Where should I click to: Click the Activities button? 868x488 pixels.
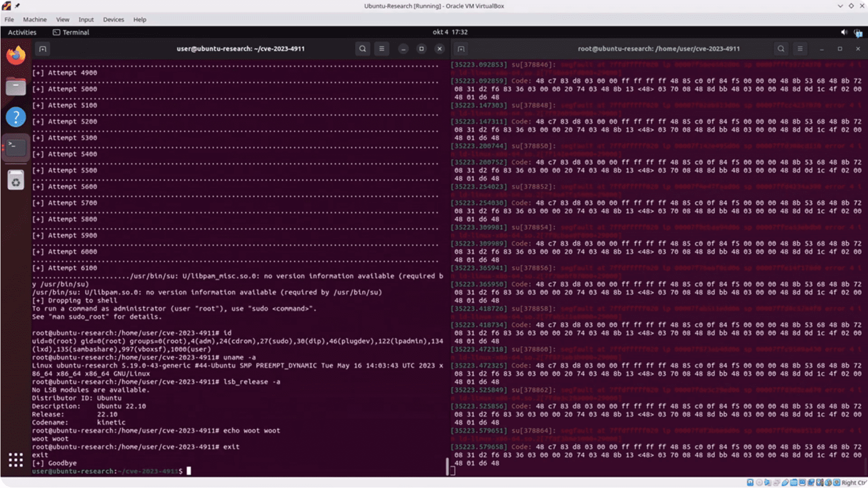22,32
